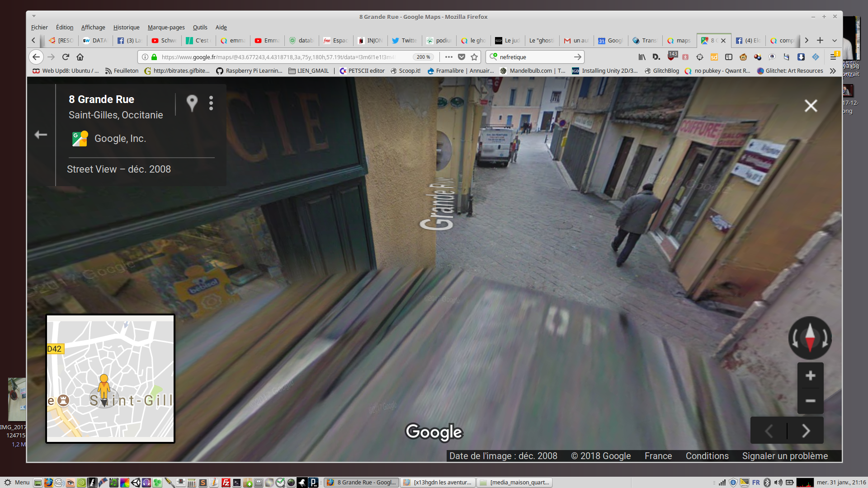Viewport: 868px width, 488px height.
Task: Click the Firefox home icon
Action: [80, 57]
